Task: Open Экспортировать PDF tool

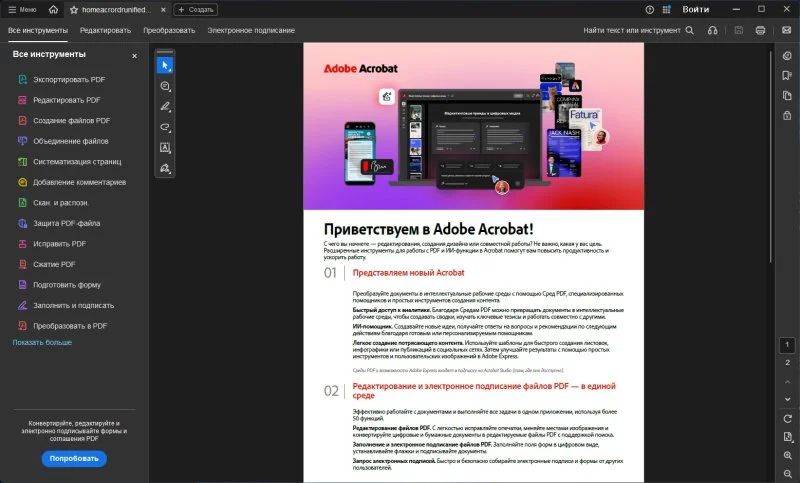Action: tap(69, 80)
